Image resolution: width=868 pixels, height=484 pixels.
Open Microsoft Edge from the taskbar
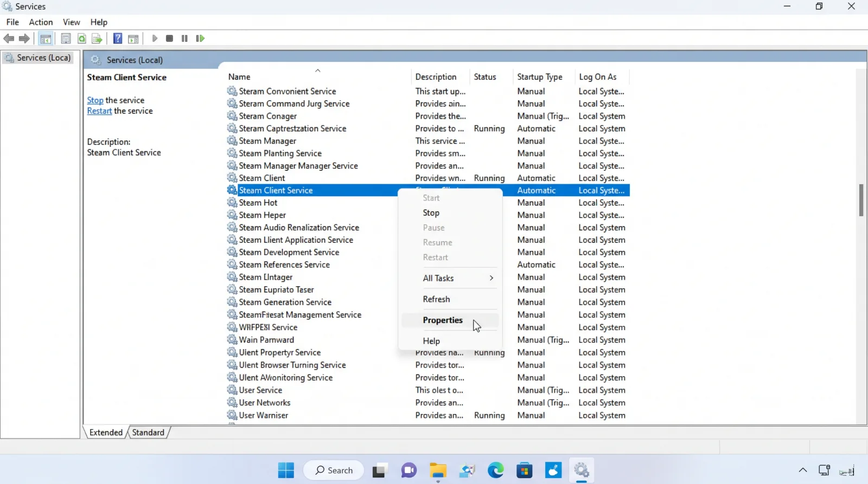(x=495, y=470)
